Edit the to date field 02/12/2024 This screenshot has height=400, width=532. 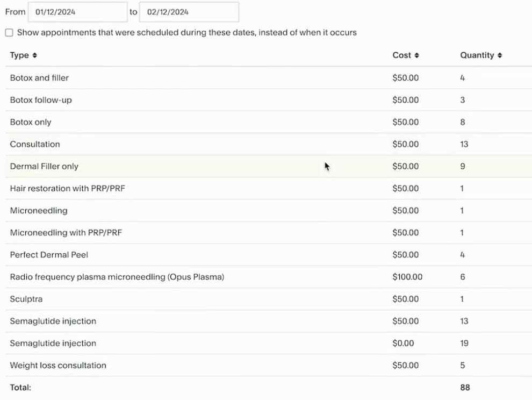tap(189, 12)
